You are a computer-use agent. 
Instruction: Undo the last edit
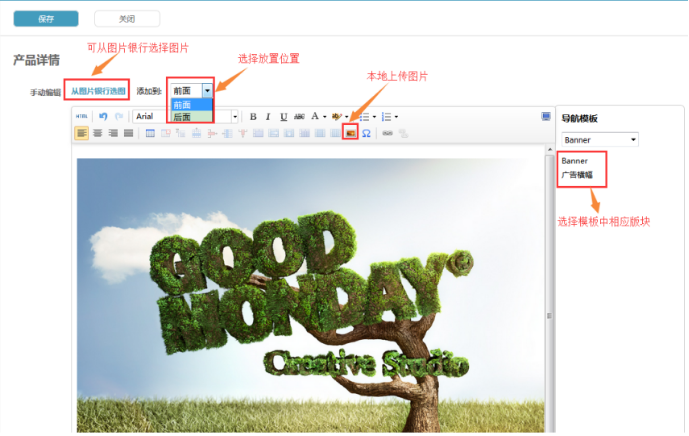coord(103,116)
